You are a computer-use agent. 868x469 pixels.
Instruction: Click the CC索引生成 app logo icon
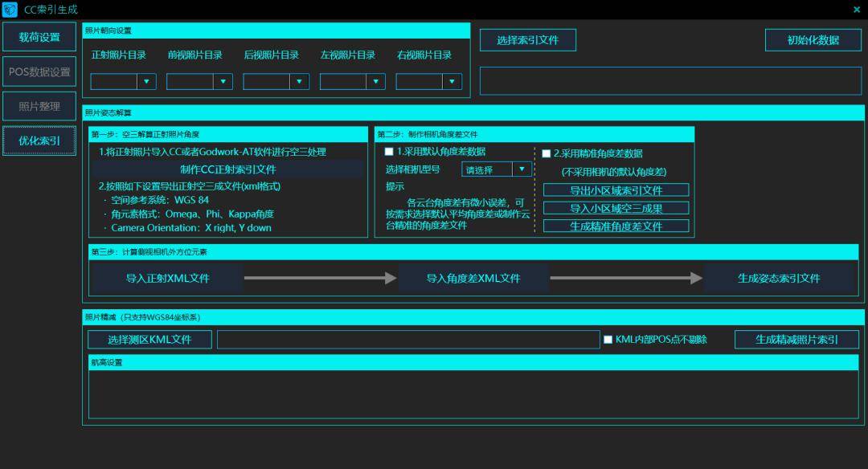[x=10, y=10]
